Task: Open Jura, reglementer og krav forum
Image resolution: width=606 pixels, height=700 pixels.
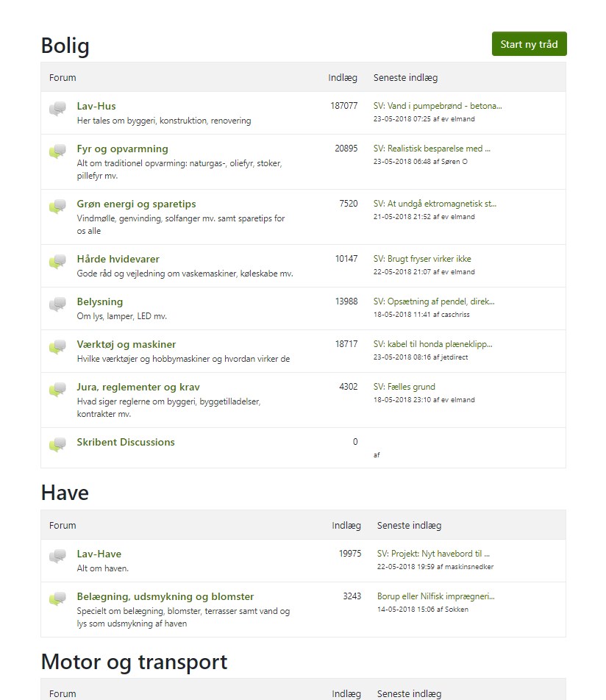Action: tap(138, 387)
